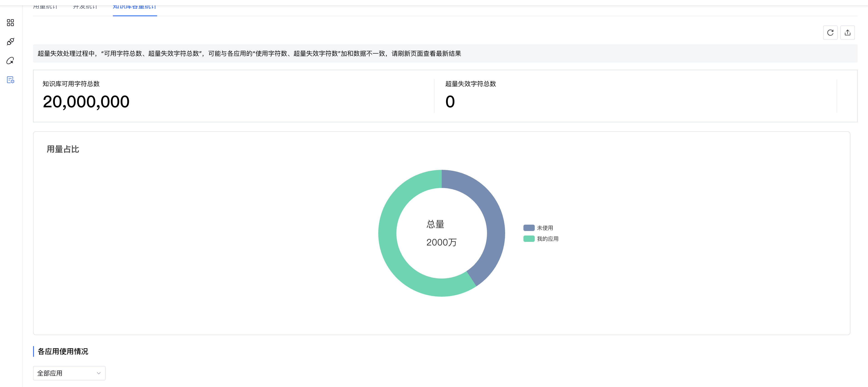Open the planet-star sidebar icon
Screen dimensions: 868x387
tap(10, 61)
